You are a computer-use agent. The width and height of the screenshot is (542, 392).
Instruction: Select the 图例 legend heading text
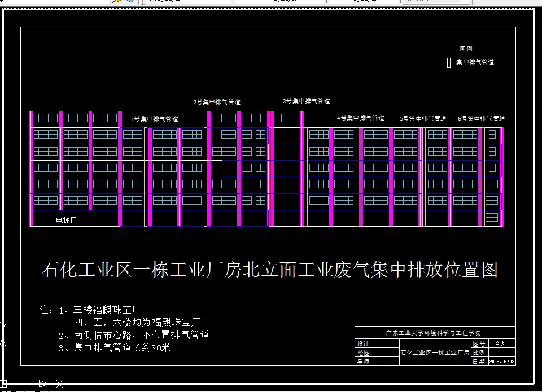pyautogui.click(x=465, y=48)
